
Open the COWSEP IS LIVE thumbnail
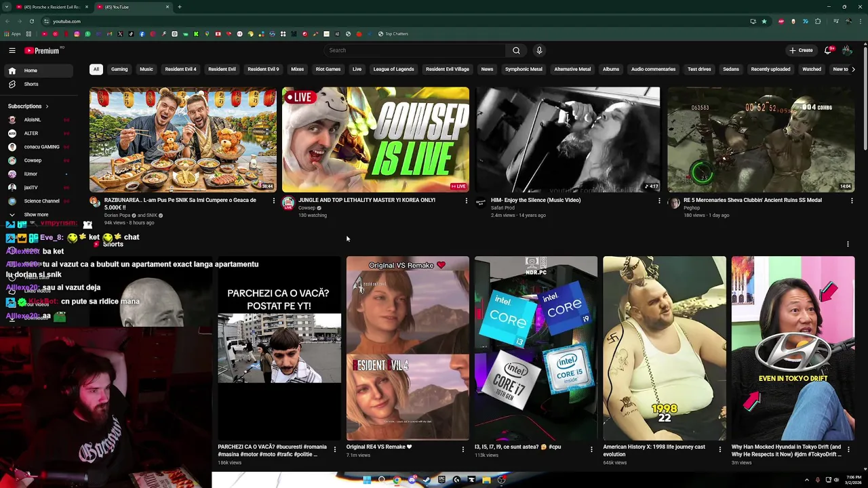click(376, 140)
